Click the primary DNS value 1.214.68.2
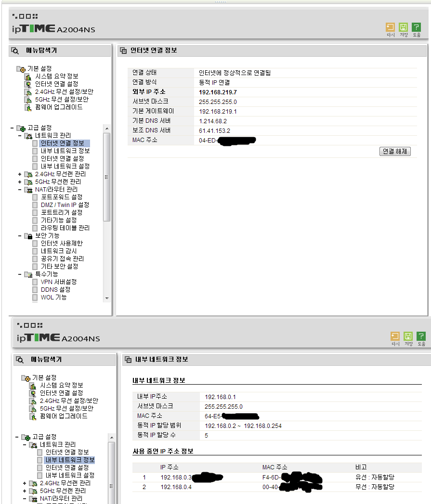 point(212,121)
